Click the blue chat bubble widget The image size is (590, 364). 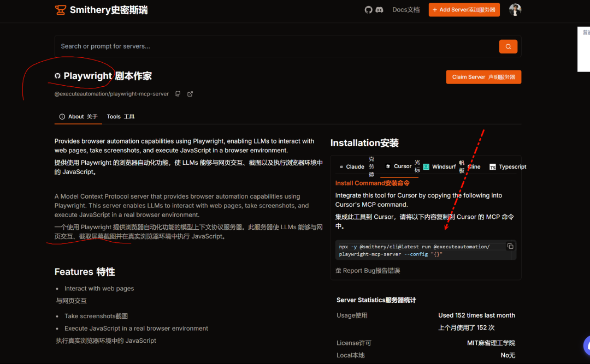click(x=587, y=345)
